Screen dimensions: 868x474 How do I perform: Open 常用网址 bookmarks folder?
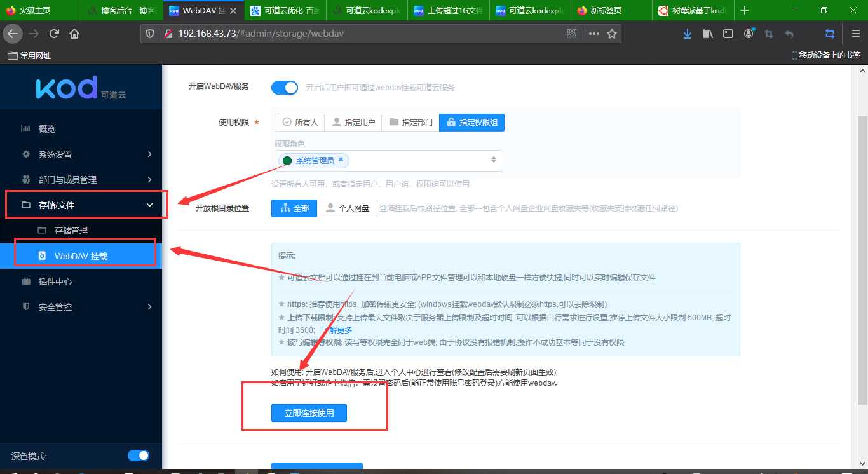pyautogui.click(x=29, y=55)
